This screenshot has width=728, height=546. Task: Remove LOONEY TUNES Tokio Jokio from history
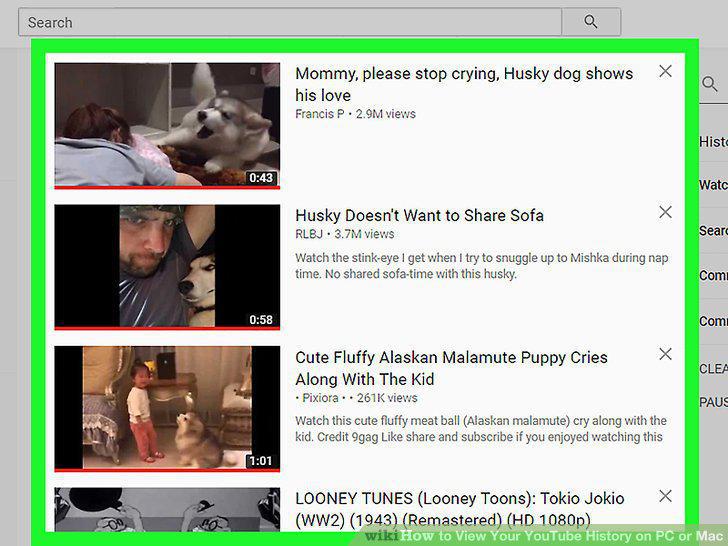(665, 496)
